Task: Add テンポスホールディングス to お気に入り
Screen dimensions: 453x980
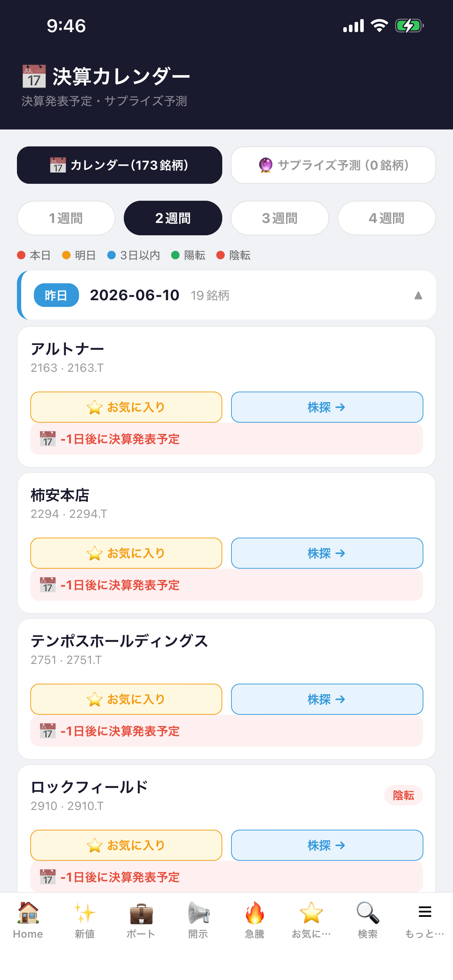Action: pos(126,699)
